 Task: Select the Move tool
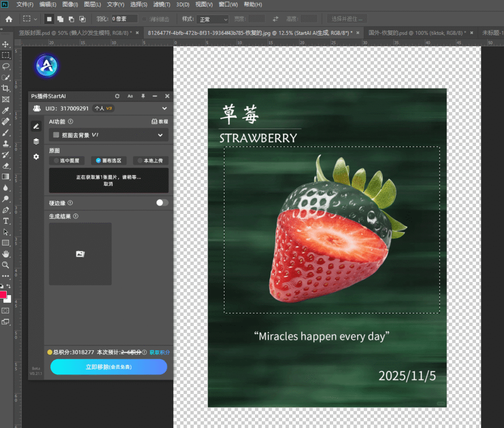pos(6,44)
